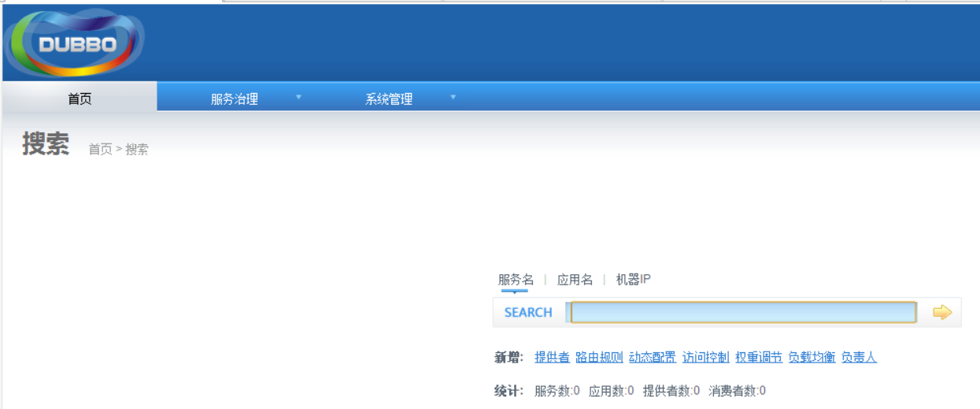Open the 系统管理 menu
The width and height of the screenshot is (980, 409).
tap(389, 99)
